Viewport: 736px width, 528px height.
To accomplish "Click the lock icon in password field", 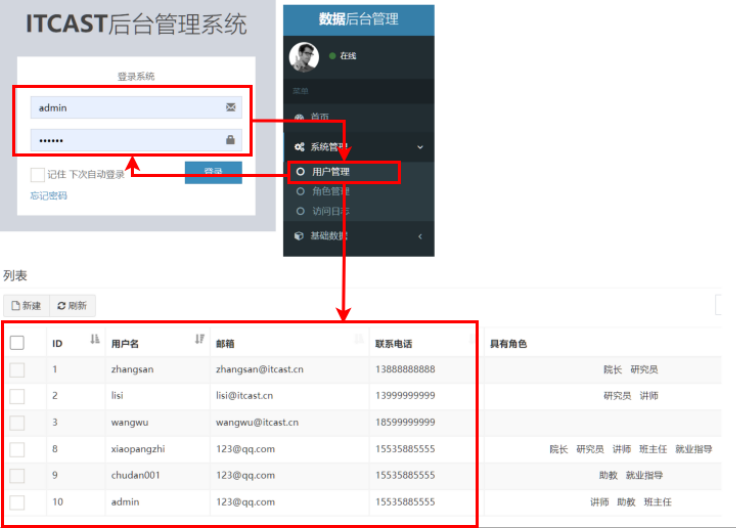I will pos(231,140).
